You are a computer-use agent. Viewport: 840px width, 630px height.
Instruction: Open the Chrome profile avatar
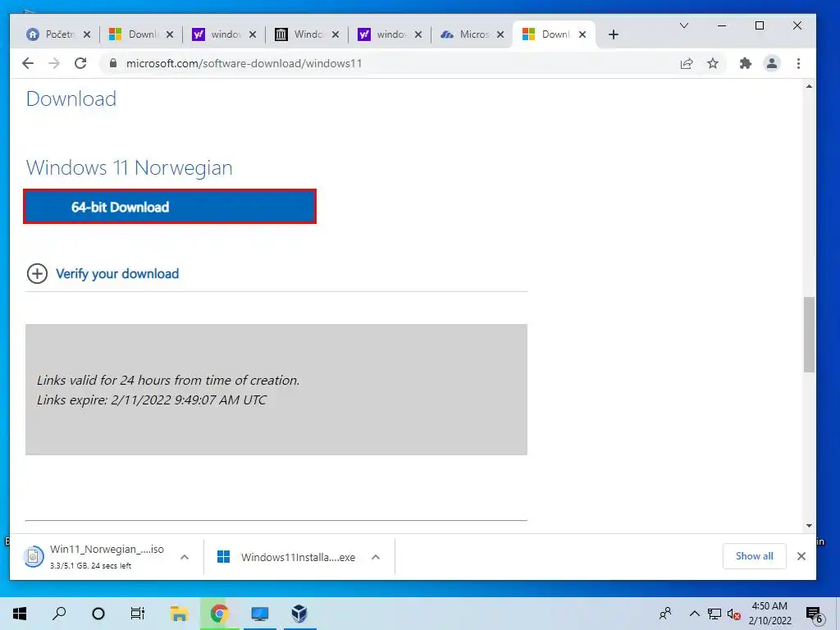[771, 63]
